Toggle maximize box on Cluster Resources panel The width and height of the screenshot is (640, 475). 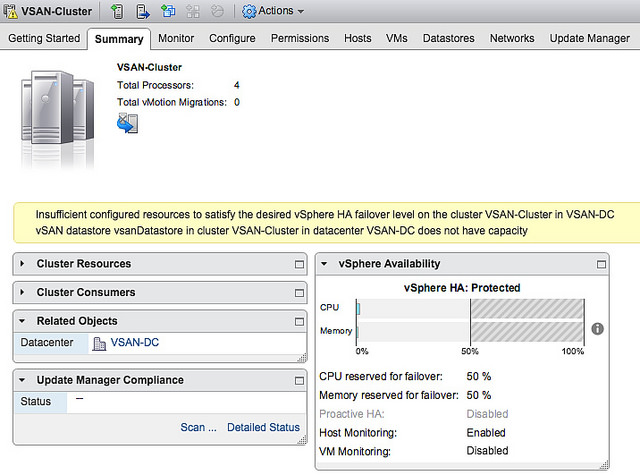click(298, 264)
